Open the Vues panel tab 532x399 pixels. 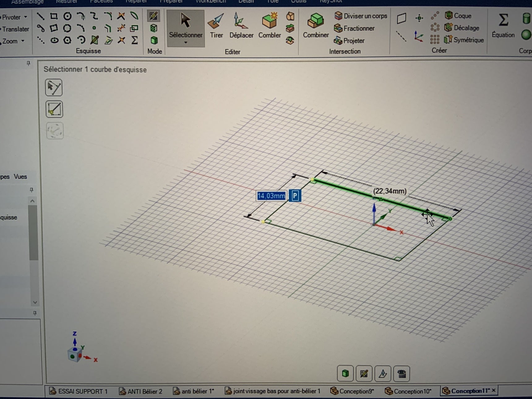click(20, 177)
